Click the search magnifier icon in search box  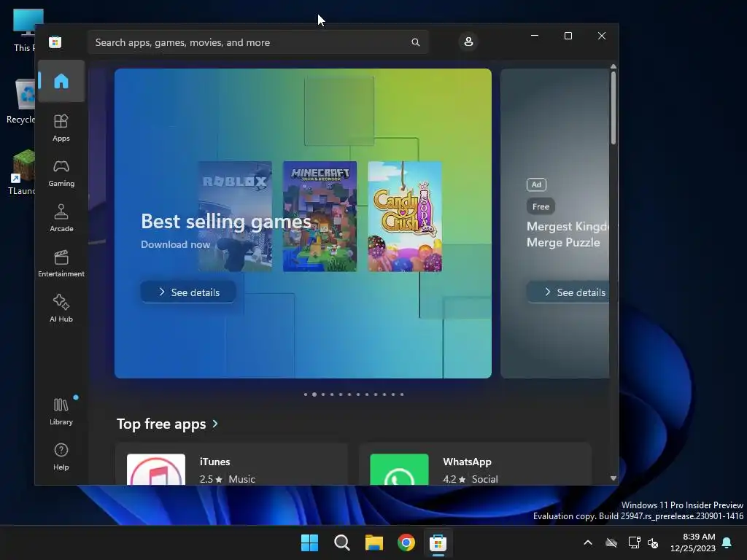(415, 42)
